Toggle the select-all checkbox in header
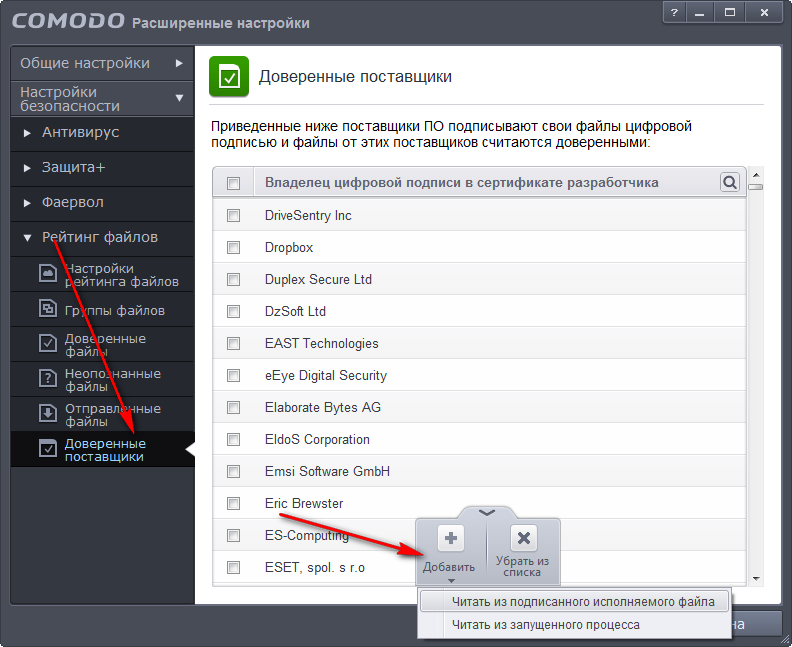Viewport: 792px width, 647px height. tap(233, 183)
